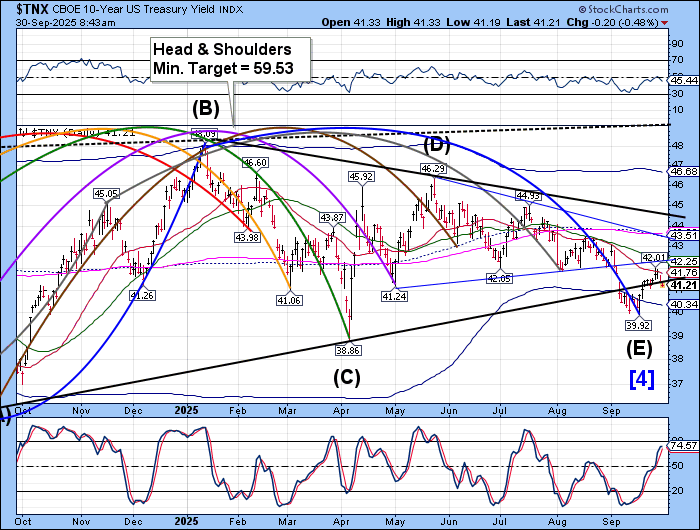Click the 40.34 axis price tag

(682, 304)
